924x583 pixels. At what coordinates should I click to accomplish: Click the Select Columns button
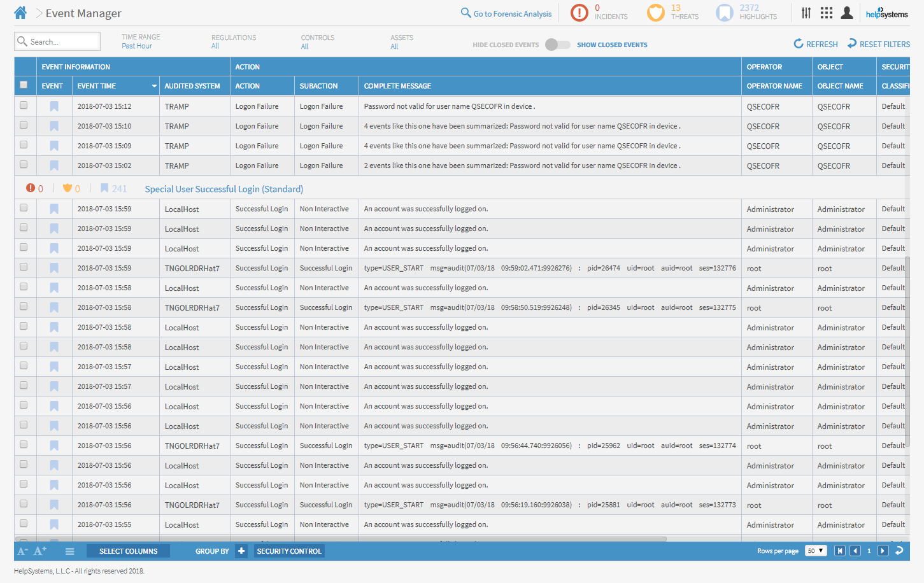click(x=128, y=551)
